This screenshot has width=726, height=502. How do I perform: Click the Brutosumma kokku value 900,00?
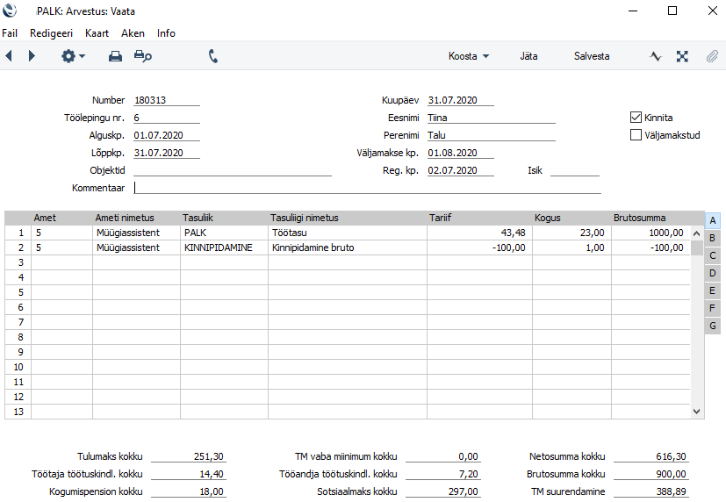click(651, 474)
